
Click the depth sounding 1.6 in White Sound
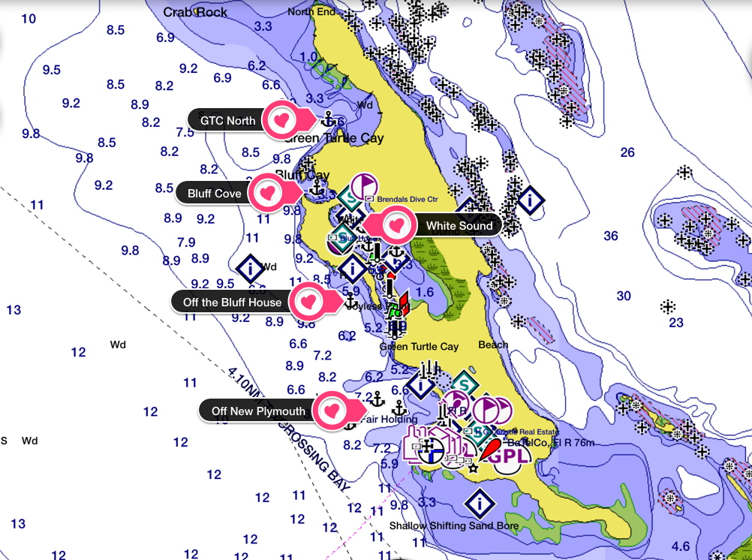425,292
